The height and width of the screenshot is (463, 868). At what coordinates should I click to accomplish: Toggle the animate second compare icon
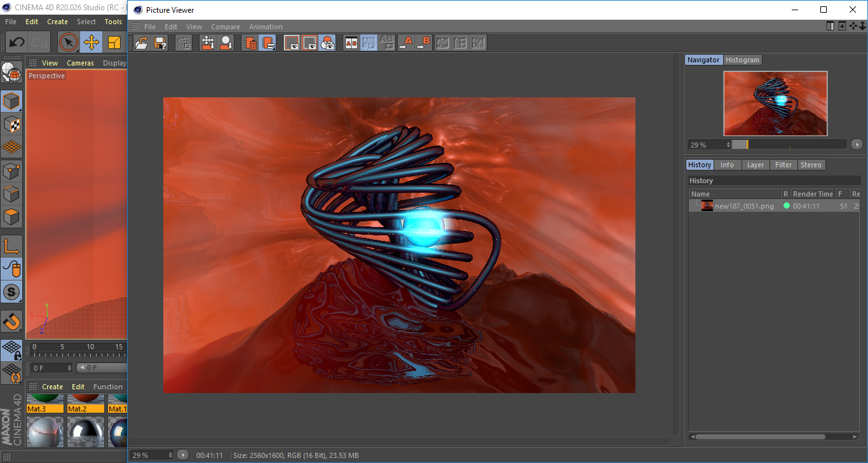click(386, 43)
